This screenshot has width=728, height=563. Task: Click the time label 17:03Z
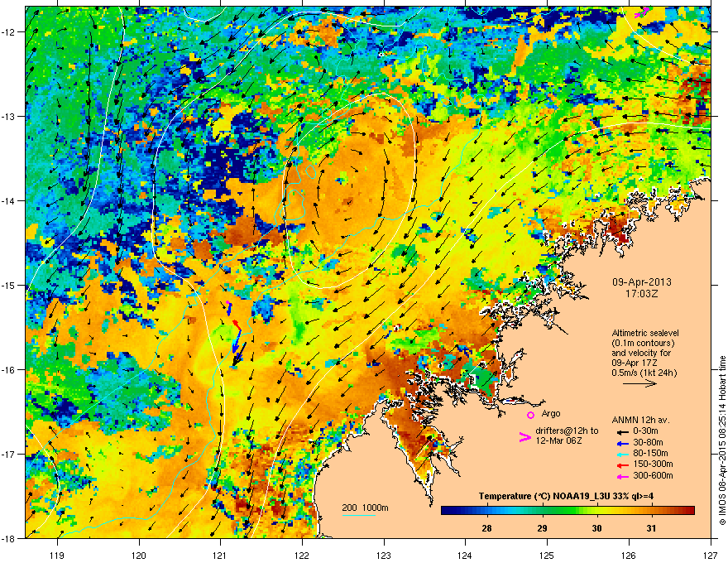point(642,294)
